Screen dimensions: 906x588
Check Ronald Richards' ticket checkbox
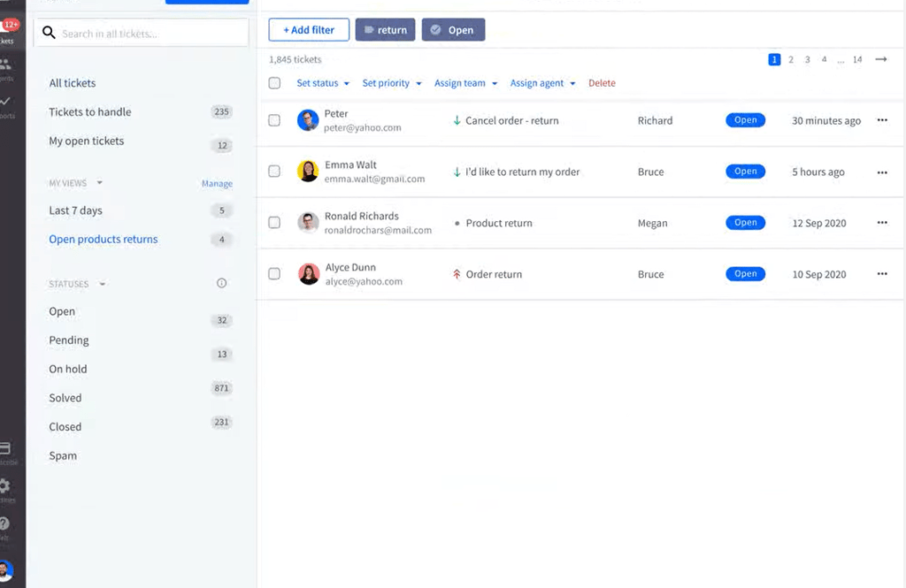(273, 223)
